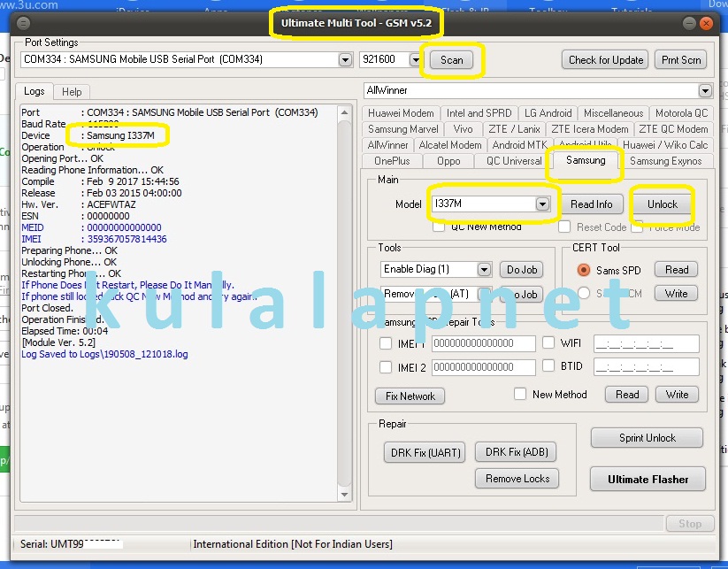The image size is (728, 569).
Task: Enable the QC New Method checkbox
Action: coord(438,227)
